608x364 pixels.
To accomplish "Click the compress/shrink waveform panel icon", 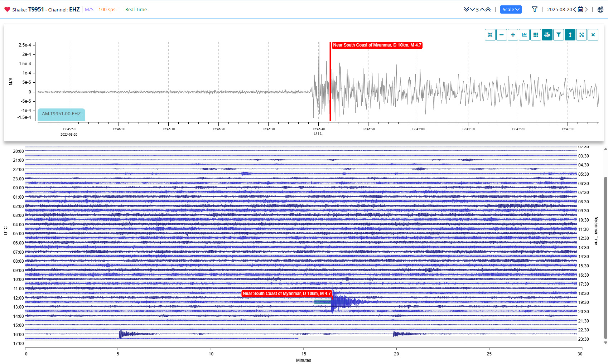I will point(490,35).
